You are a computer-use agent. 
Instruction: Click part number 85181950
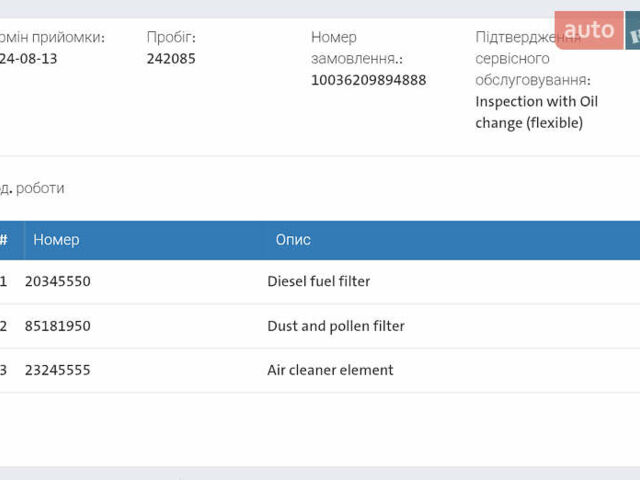click(58, 326)
